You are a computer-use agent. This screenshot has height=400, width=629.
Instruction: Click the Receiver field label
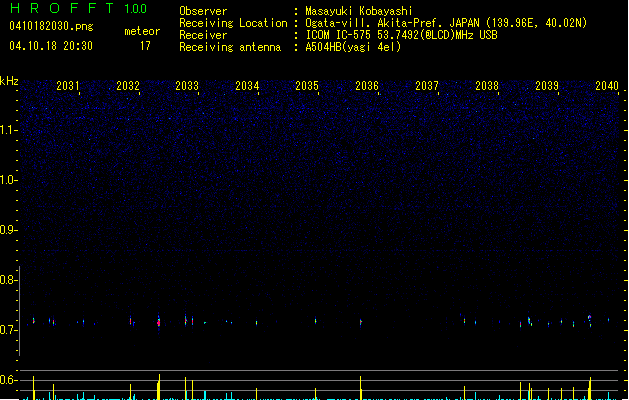coord(203,35)
